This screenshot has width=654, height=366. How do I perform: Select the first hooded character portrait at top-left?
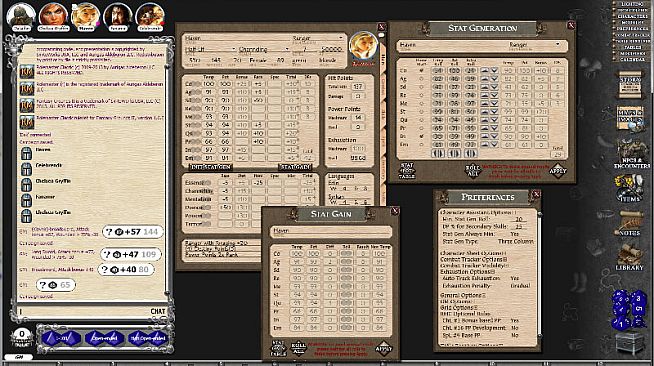[x=21, y=17]
